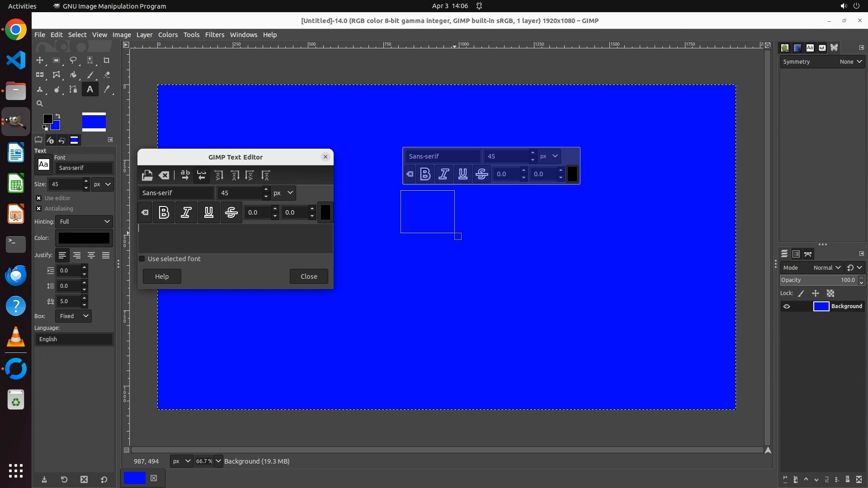This screenshot has height=488, width=868.
Task: Click the Close button in Text Editor
Action: (309, 277)
